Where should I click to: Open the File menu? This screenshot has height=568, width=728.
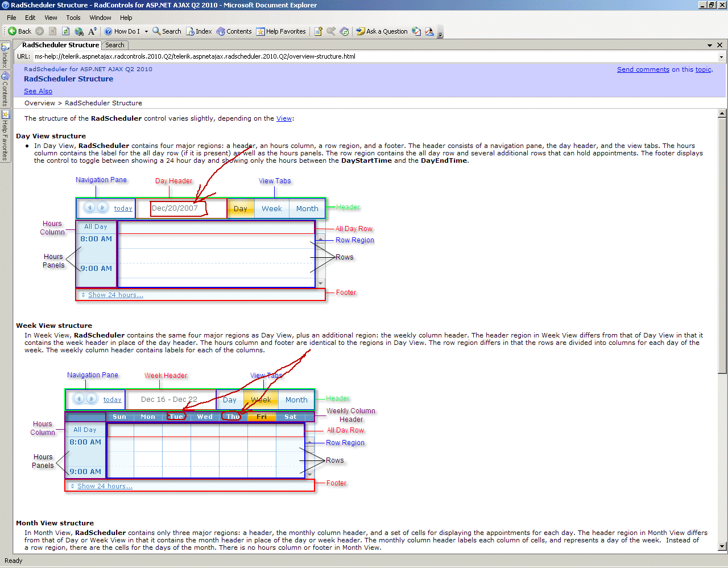click(x=11, y=18)
